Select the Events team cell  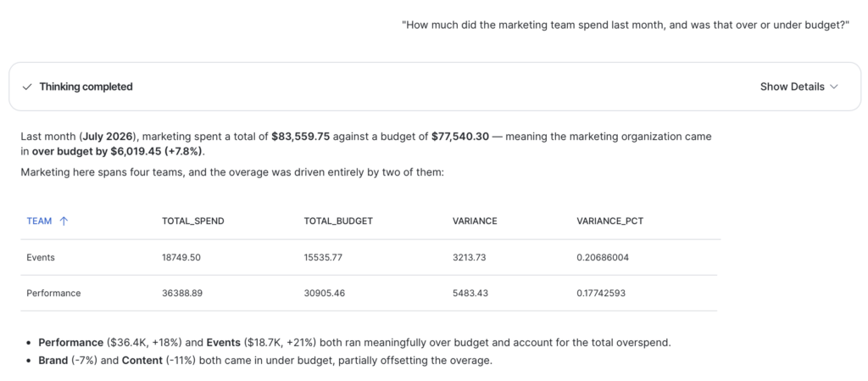41,257
